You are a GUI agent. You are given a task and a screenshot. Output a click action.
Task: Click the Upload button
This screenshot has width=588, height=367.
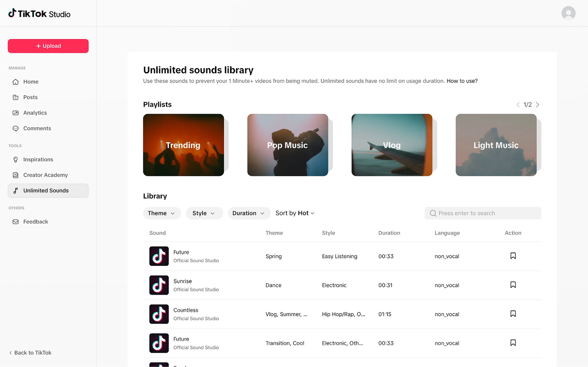(x=48, y=46)
